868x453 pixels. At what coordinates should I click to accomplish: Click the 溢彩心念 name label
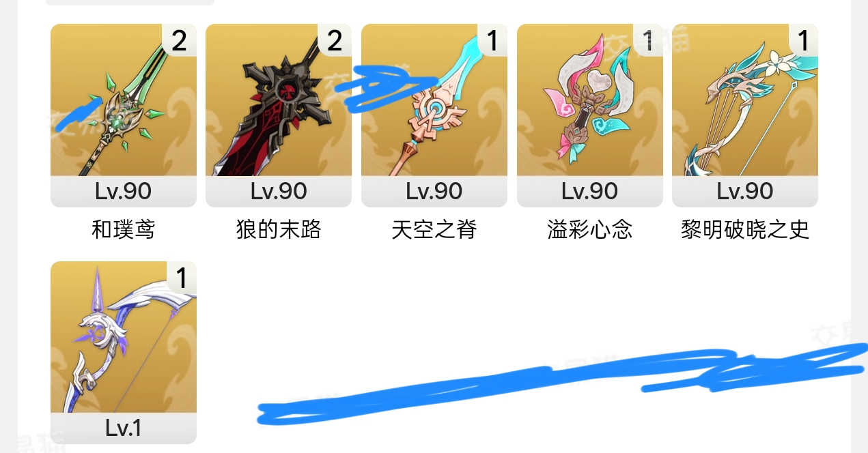pos(590,229)
